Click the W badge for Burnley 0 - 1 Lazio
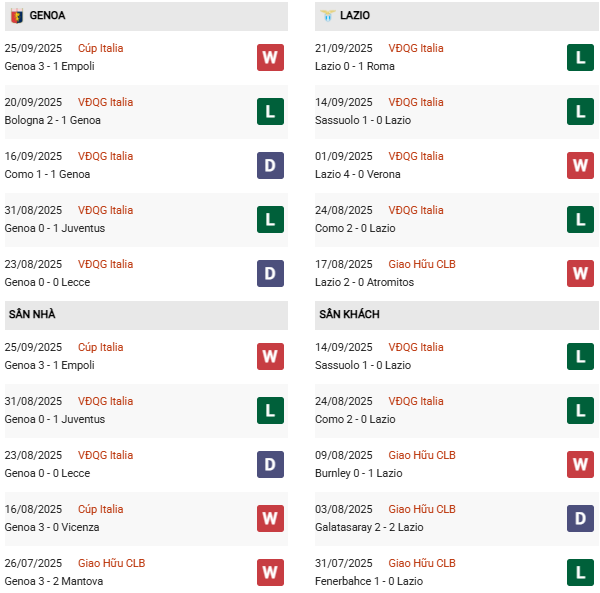The width and height of the screenshot is (600, 593). pos(580,464)
